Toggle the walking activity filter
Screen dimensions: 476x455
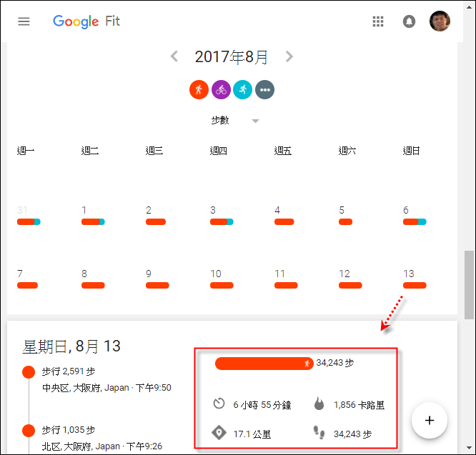coord(199,90)
